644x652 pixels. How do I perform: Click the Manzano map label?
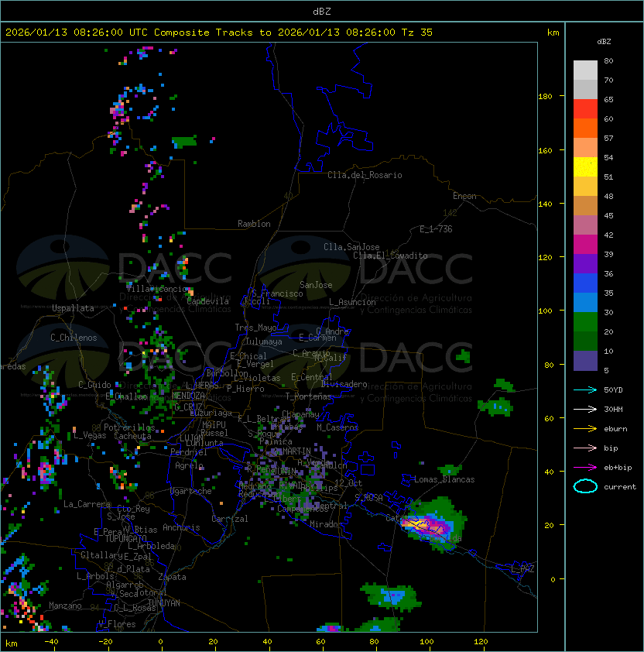(x=65, y=606)
